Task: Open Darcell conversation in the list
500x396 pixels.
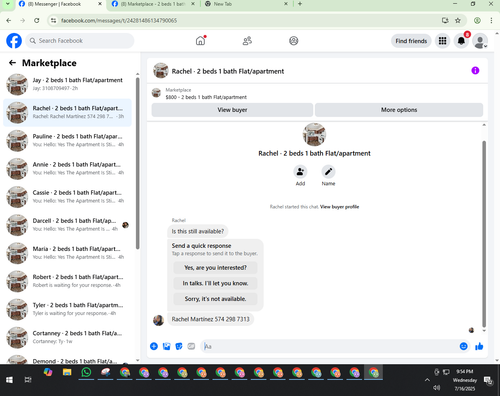Action: coord(68,225)
